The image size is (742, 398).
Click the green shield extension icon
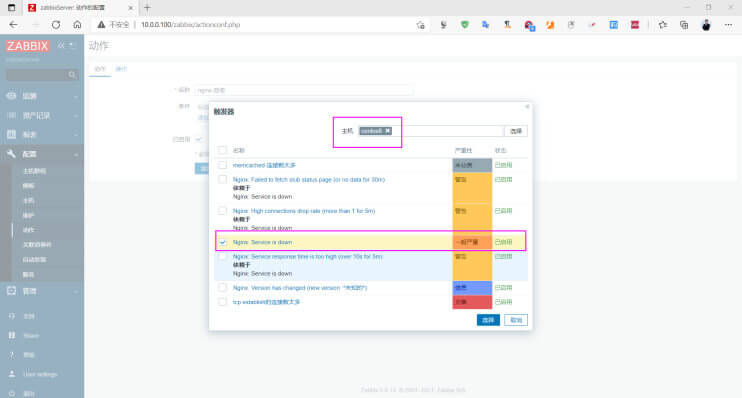465,25
